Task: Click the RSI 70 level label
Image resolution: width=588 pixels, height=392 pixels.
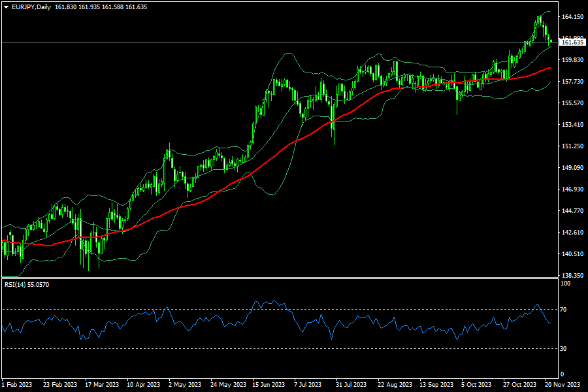Action: tap(563, 310)
